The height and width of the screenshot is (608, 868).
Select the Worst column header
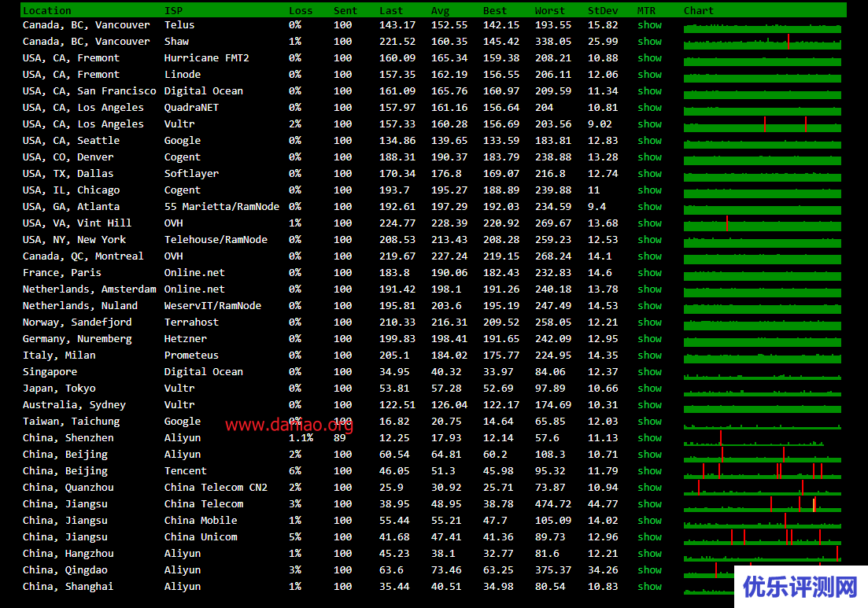click(x=550, y=10)
